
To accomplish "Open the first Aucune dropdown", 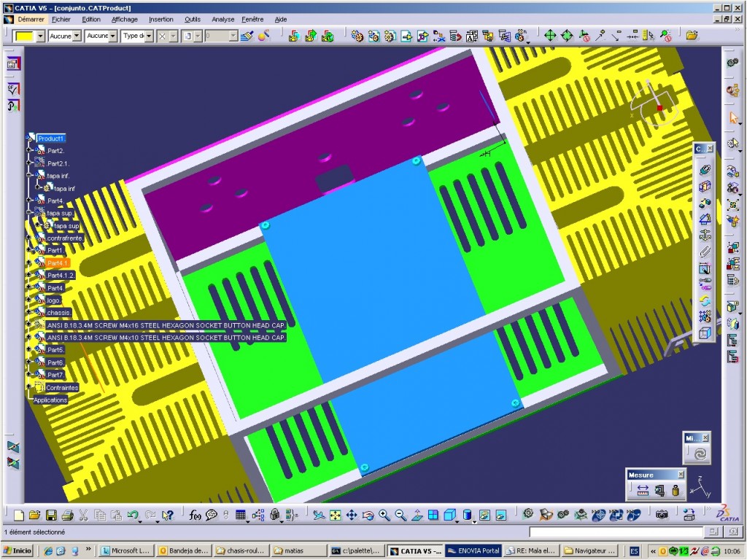I will [x=76, y=36].
